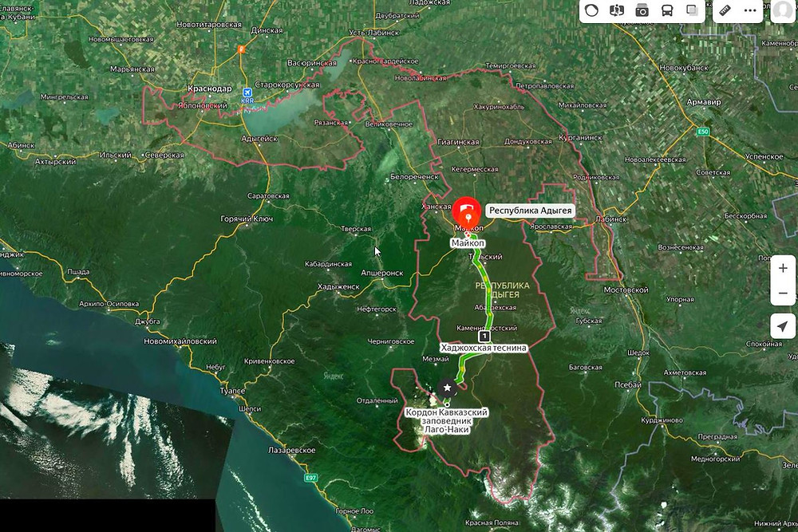Click the Адыгейск label

pos(259,138)
